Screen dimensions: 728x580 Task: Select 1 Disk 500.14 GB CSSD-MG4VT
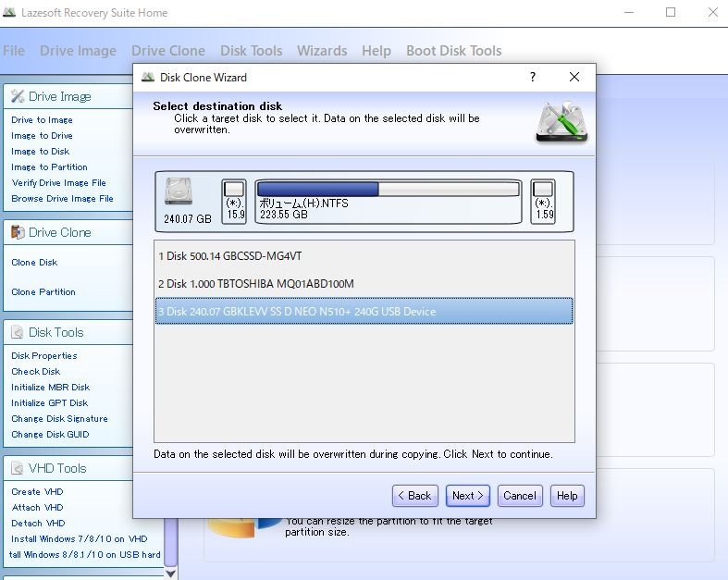(364, 256)
